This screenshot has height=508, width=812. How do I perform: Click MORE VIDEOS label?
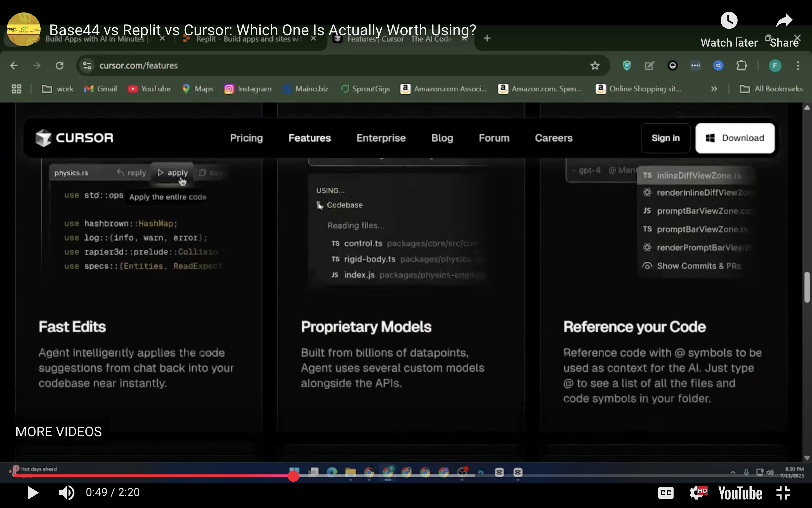click(59, 432)
